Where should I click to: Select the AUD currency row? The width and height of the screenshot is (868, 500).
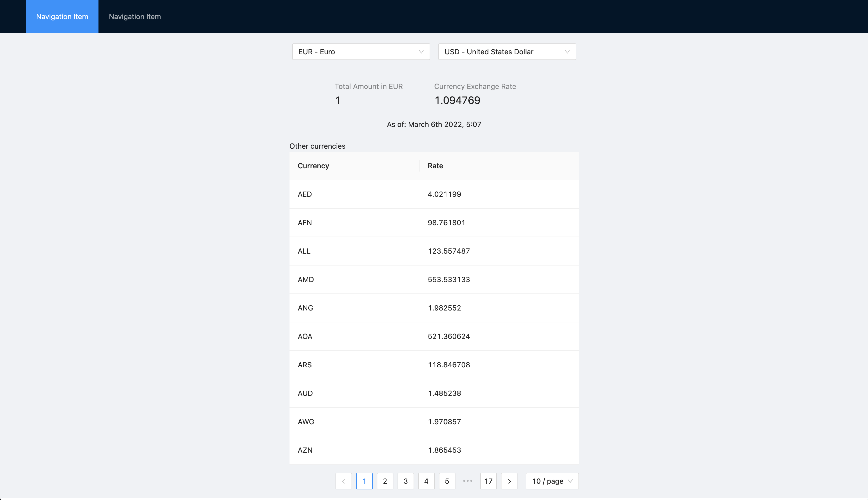434,393
